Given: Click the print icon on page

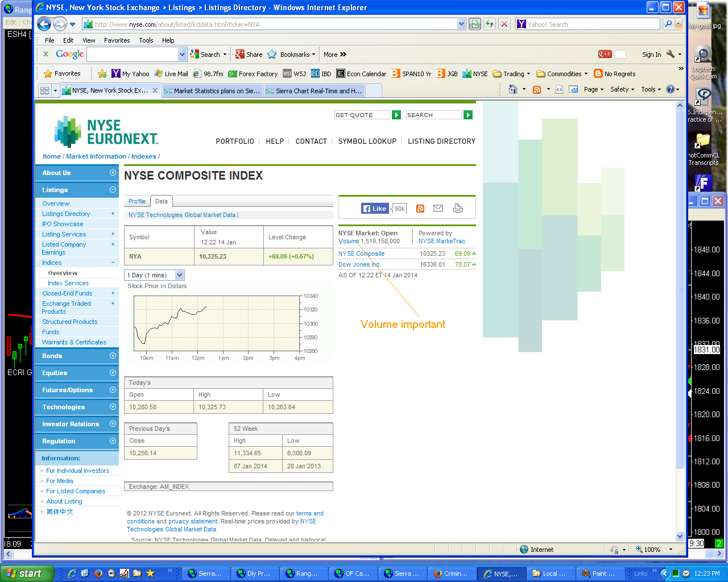Looking at the screenshot, I should tap(458, 209).
